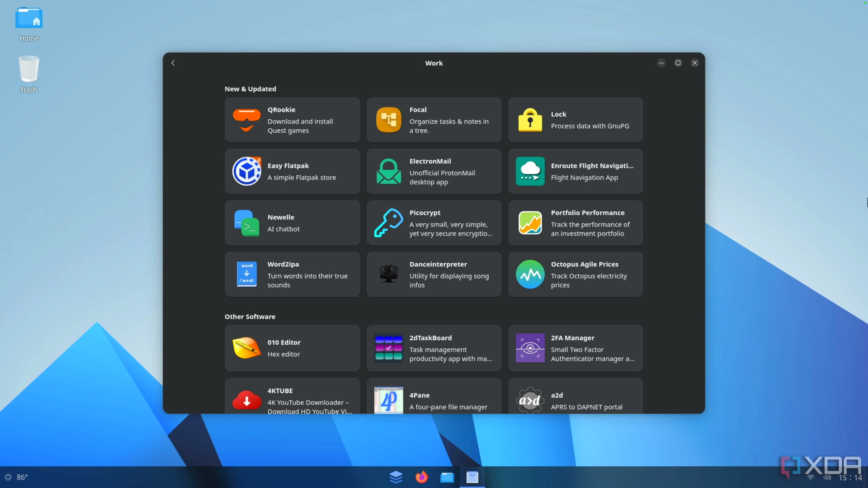Click the QRookie app icon
The height and width of the screenshot is (488, 868).
247,120
